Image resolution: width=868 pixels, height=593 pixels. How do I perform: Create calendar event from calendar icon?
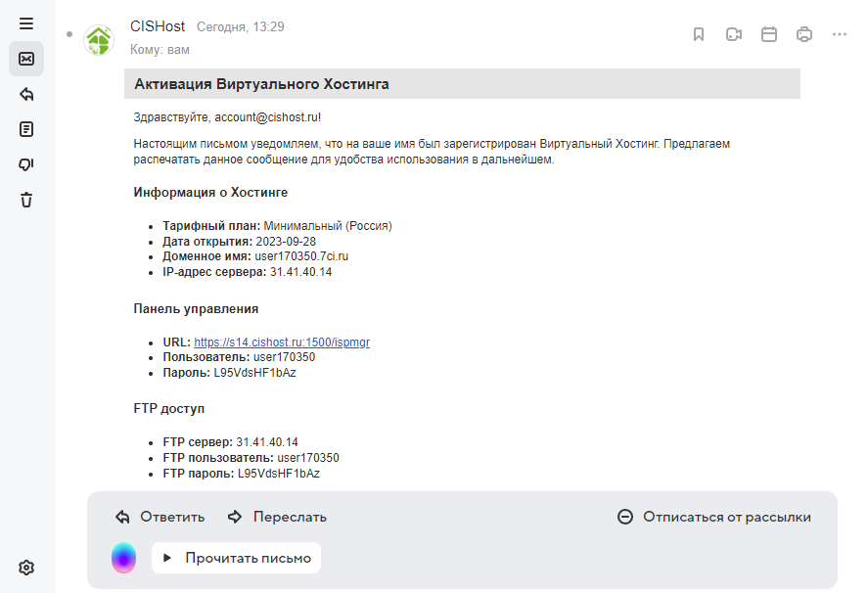pos(769,34)
